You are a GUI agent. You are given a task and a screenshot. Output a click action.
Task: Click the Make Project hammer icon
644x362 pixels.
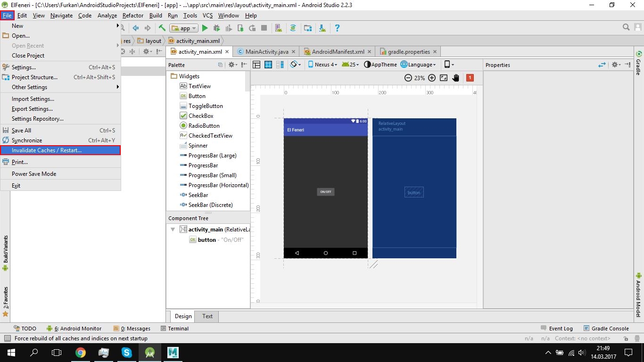162,28
